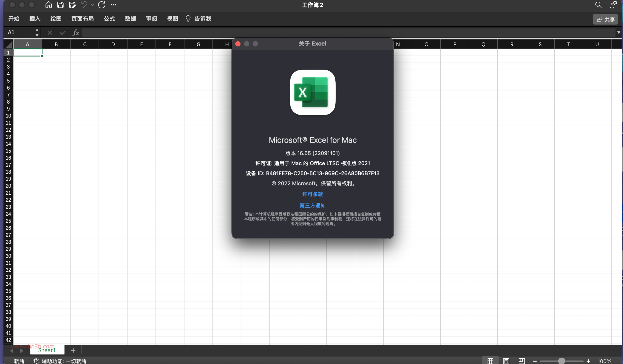The image size is (623, 364).
Task: Select column D header
Action: [113, 44]
